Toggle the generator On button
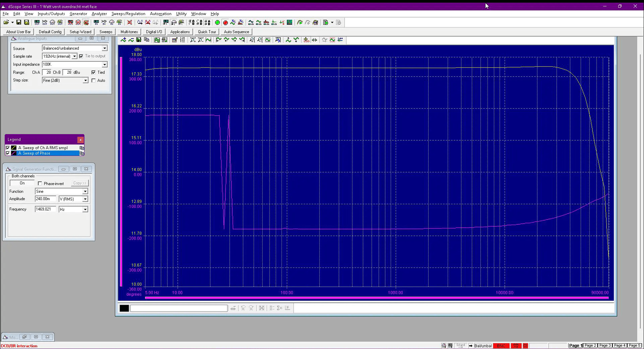This screenshot has height=349, width=644. pos(22,183)
